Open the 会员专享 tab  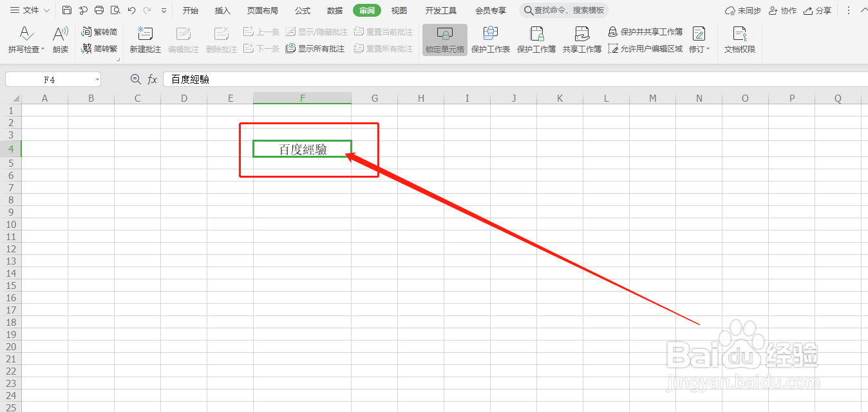pos(491,10)
